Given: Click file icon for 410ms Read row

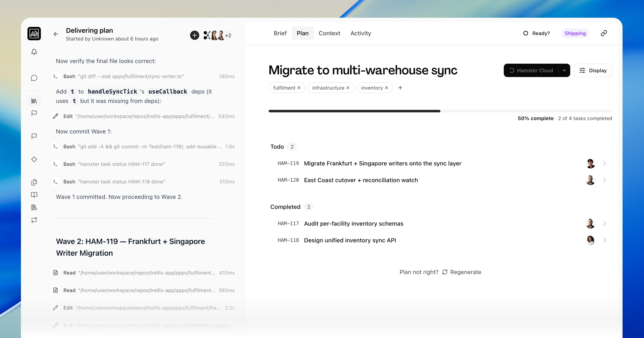Looking at the screenshot, I should 55,273.
